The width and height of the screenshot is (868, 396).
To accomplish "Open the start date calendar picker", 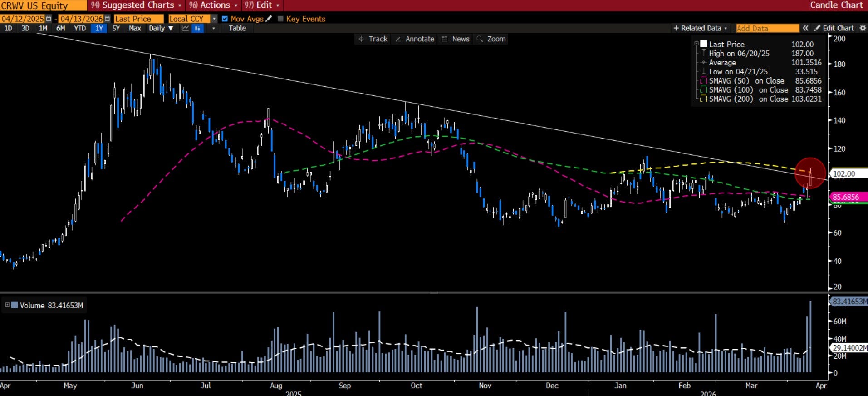I will 49,19.
